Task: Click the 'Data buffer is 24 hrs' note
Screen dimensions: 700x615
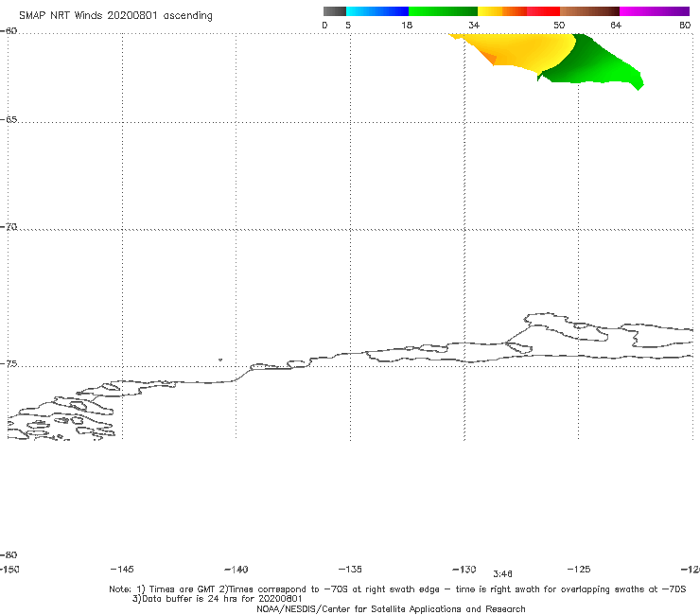Action: (x=218, y=599)
